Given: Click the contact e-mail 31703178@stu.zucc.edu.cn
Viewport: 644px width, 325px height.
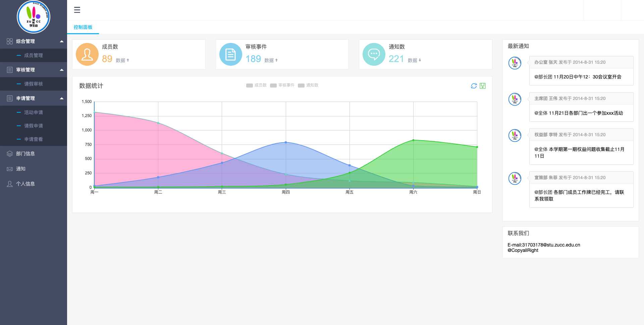Looking at the screenshot, I should (551, 245).
